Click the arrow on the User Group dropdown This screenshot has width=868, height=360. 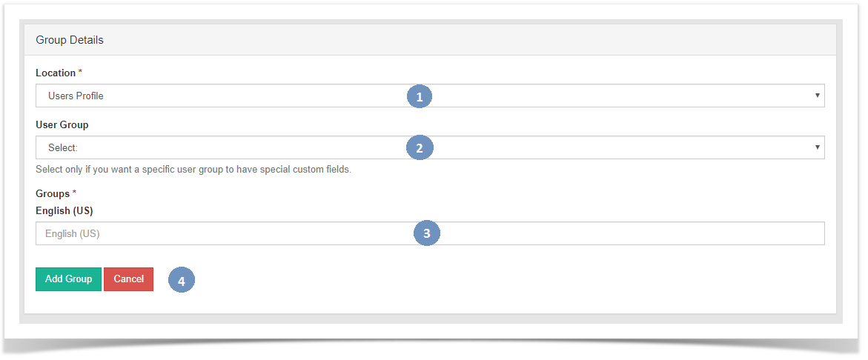(x=817, y=147)
